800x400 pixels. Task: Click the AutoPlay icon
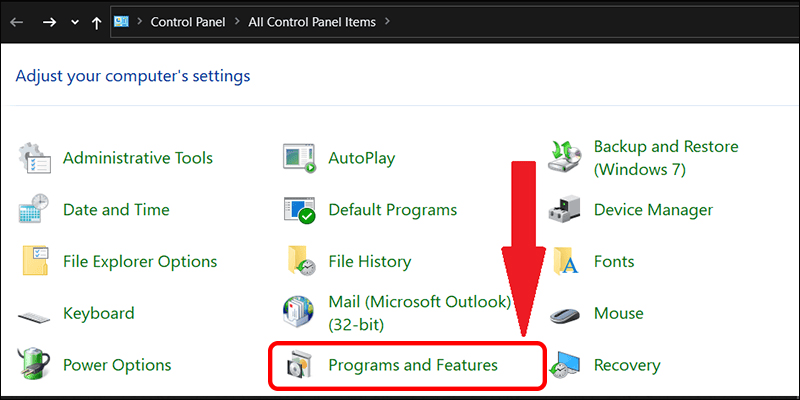[x=300, y=158]
